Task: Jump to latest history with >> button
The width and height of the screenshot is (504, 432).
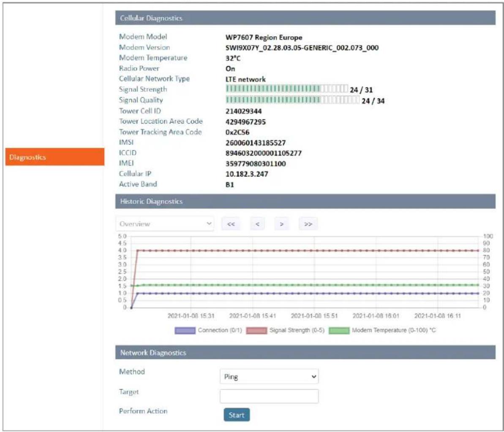Action: click(308, 224)
